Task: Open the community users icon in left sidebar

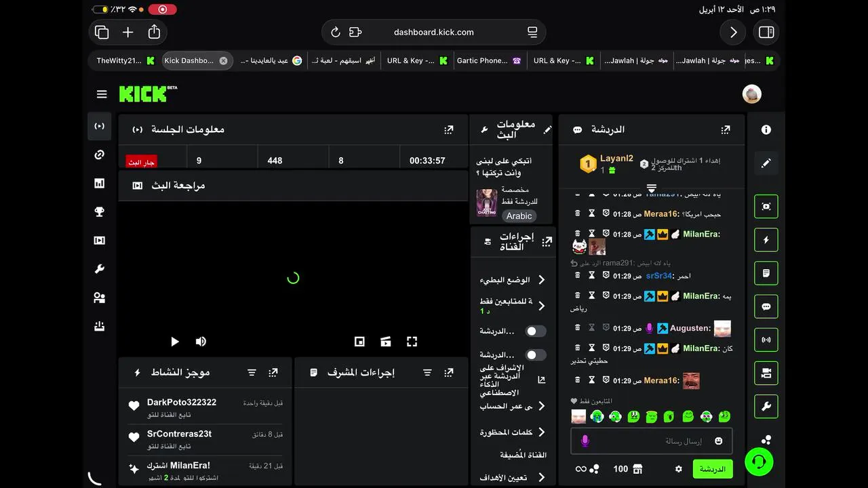Action: coord(100,298)
